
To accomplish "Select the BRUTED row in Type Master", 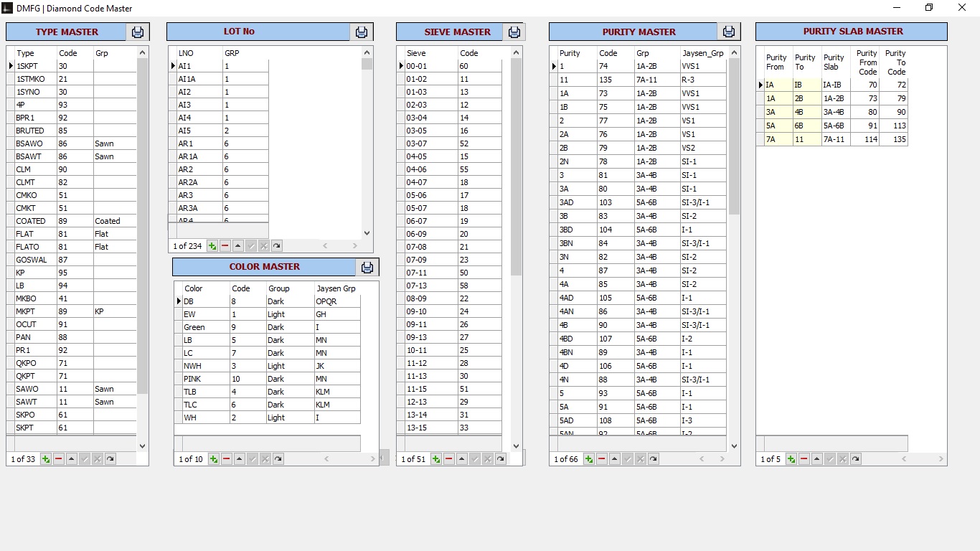I will pyautogui.click(x=72, y=131).
